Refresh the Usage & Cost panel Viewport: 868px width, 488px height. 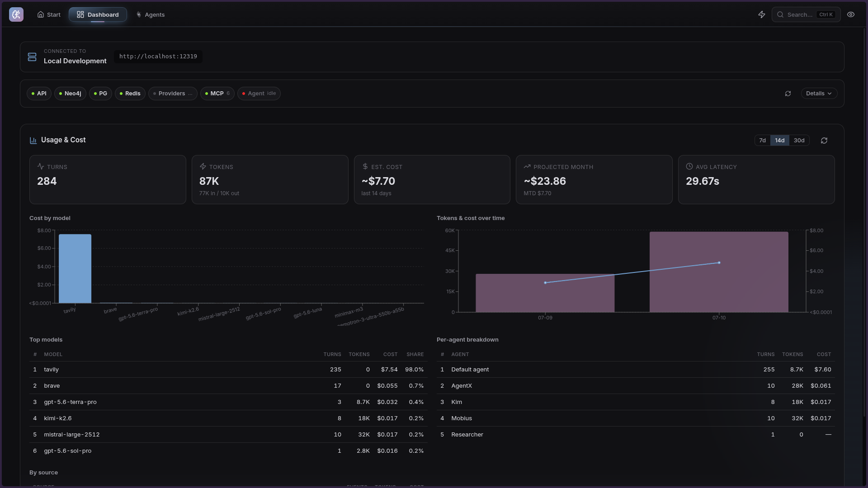click(824, 141)
